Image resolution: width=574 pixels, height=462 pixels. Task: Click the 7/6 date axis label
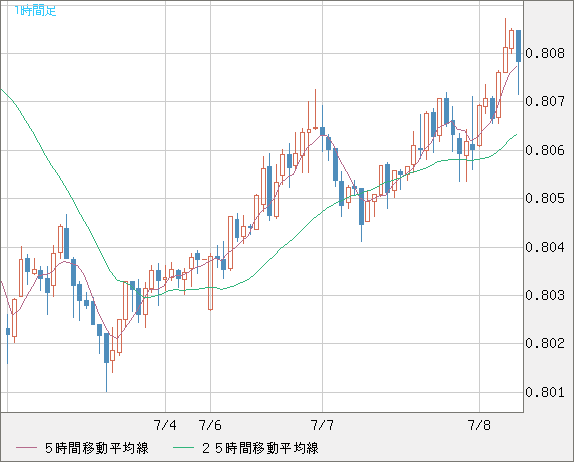pos(210,425)
